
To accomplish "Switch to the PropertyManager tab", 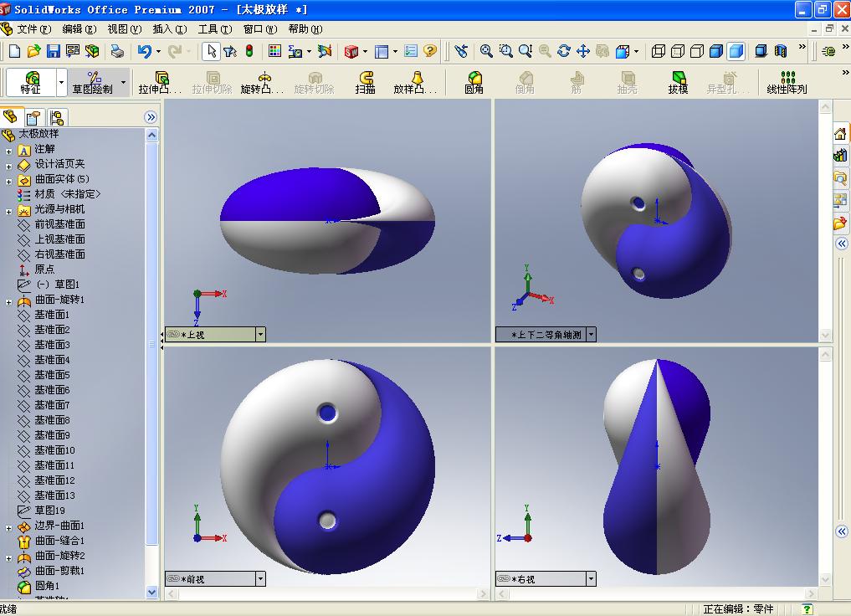I will [x=33, y=117].
